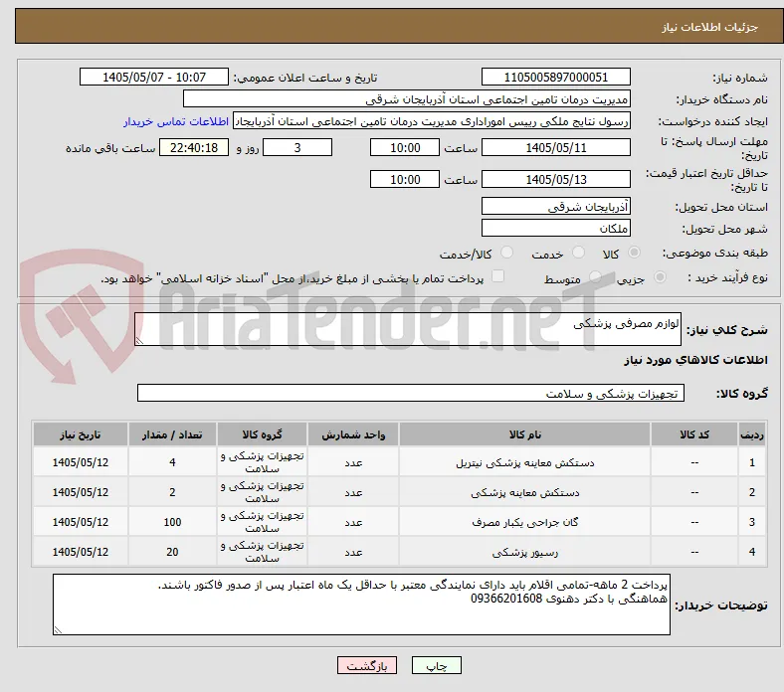
Task: Choose the متوسط purchase type radio
Action: [595, 277]
